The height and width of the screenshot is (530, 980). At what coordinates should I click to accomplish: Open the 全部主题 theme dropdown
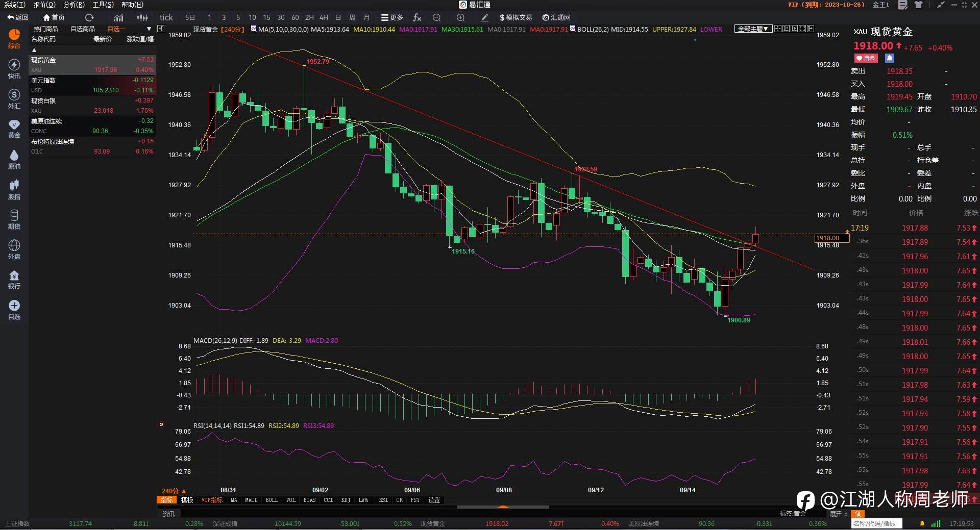tap(753, 29)
